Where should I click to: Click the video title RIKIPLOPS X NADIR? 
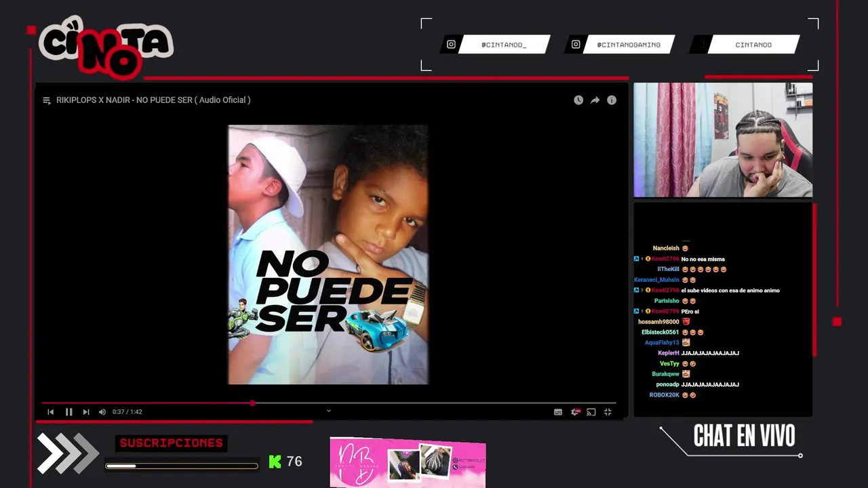(x=153, y=100)
